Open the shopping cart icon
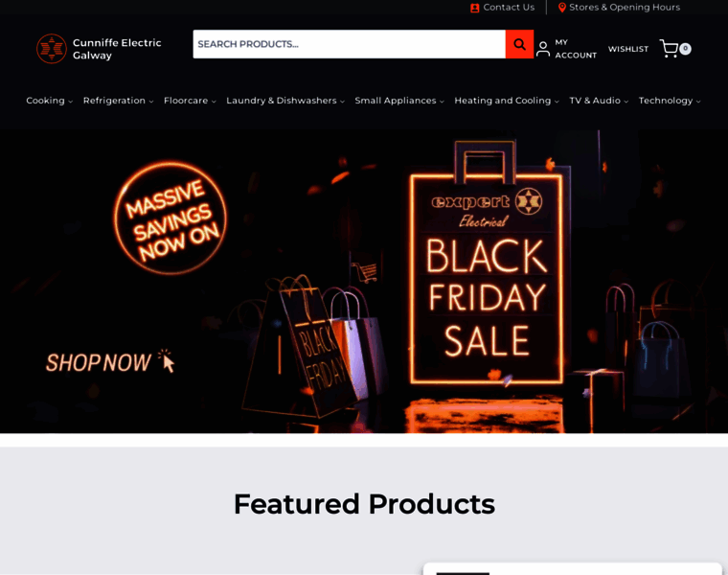Screen dimensions: 728x575 coord(669,48)
